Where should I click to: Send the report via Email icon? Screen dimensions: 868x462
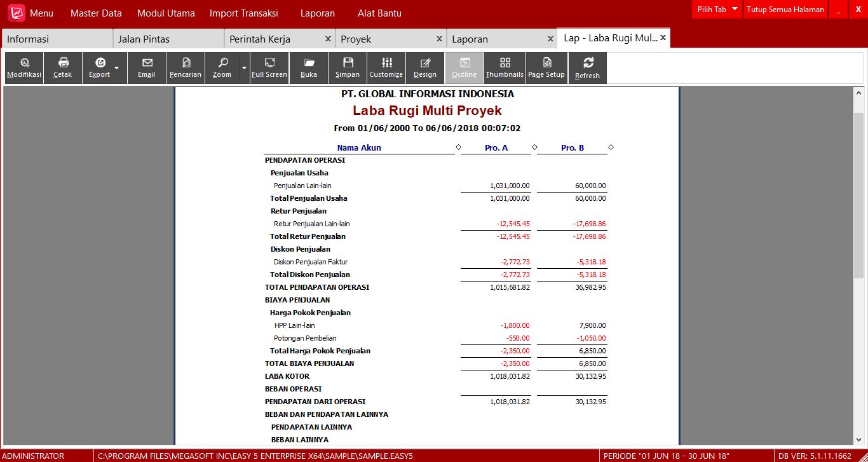click(x=147, y=67)
